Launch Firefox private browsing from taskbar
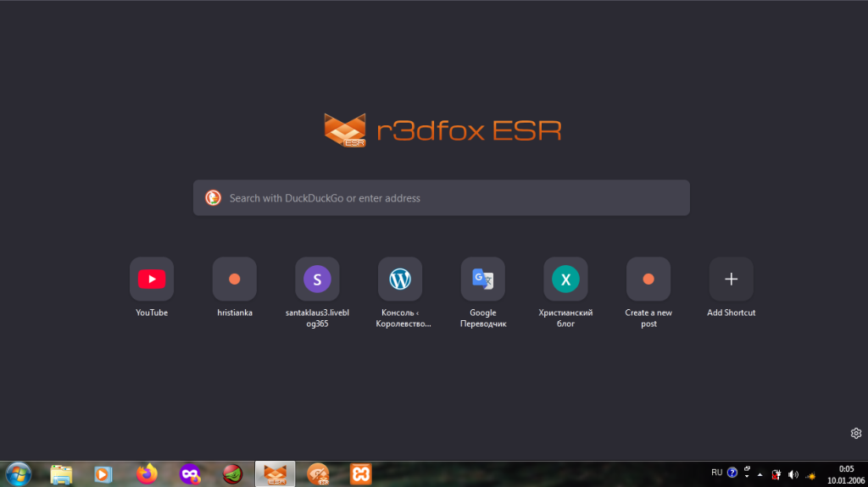The height and width of the screenshot is (487, 868). tap(190, 474)
